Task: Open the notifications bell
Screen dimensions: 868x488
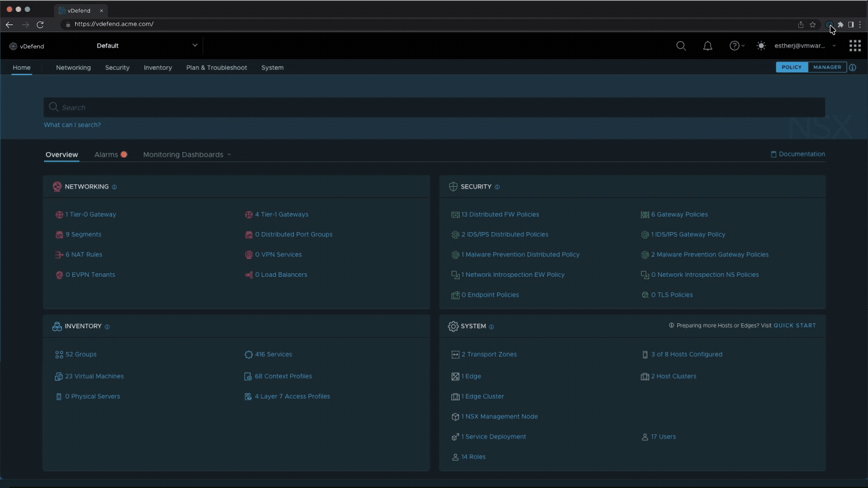Action: [708, 46]
